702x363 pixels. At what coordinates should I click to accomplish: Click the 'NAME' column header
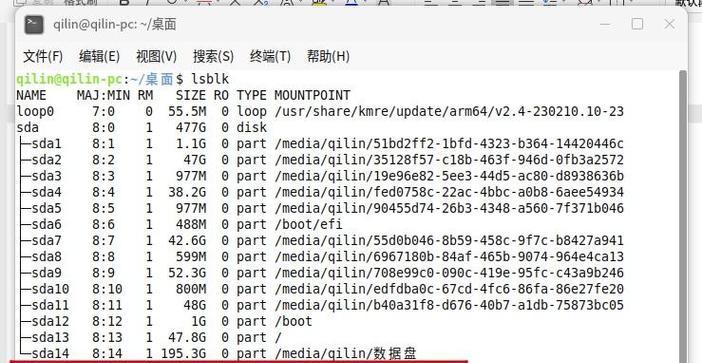pos(31,95)
